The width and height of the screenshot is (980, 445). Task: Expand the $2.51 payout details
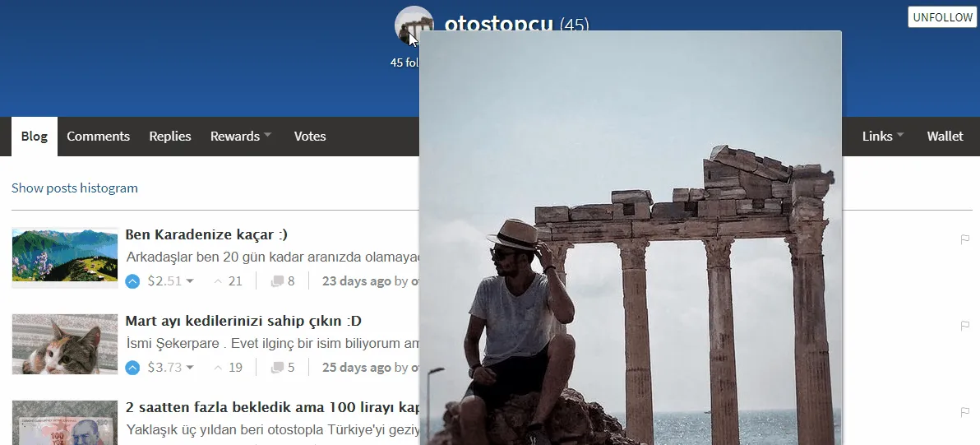[x=171, y=281]
